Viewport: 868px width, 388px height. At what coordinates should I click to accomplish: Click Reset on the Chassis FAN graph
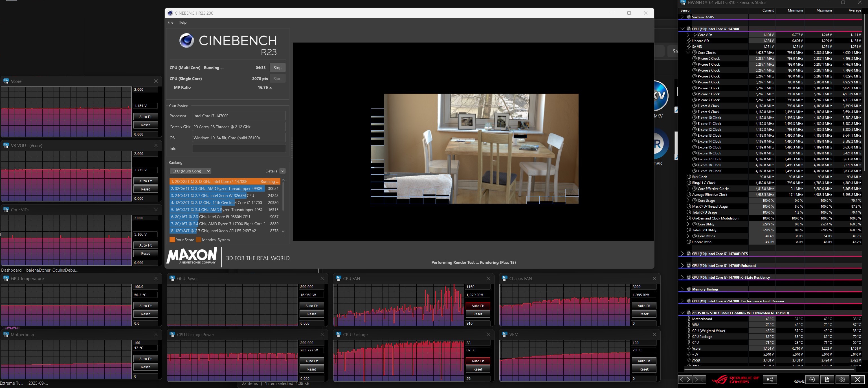[644, 314]
